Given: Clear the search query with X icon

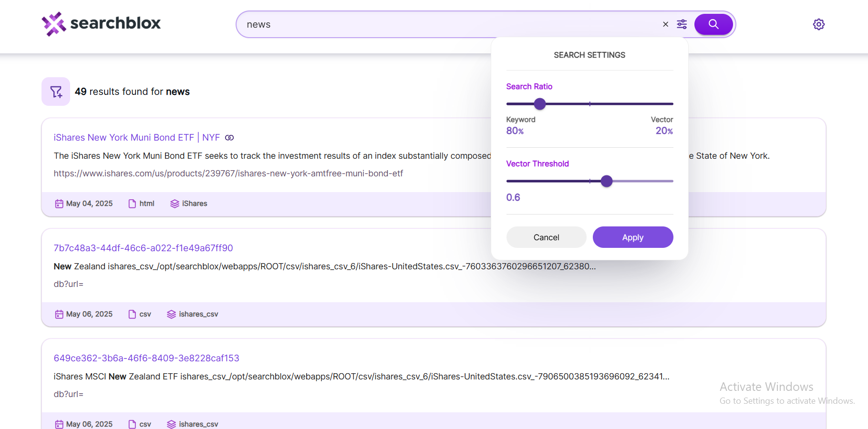Looking at the screenshot, I should (665, 24).
